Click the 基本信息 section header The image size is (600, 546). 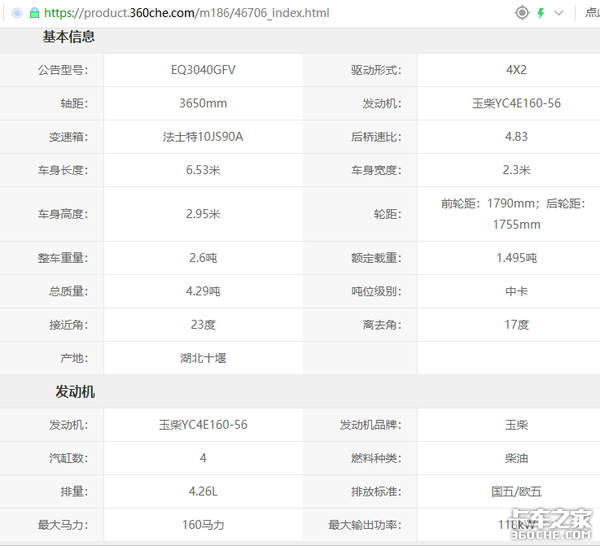click(69, 37)
